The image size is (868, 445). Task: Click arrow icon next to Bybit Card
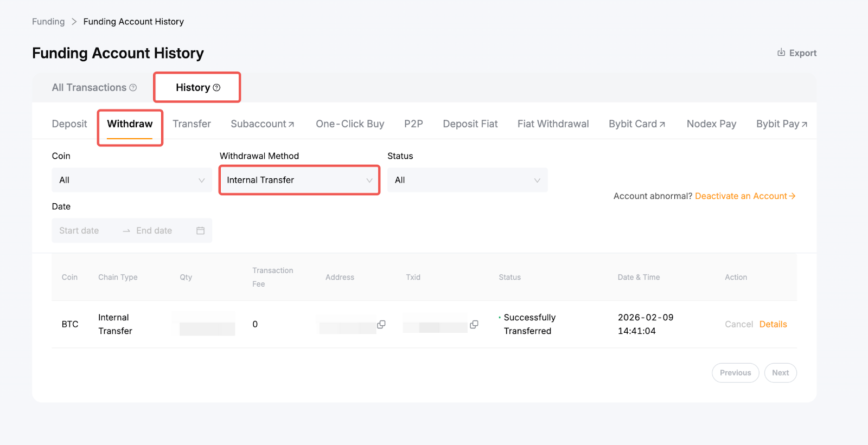[x=662, y=125]
